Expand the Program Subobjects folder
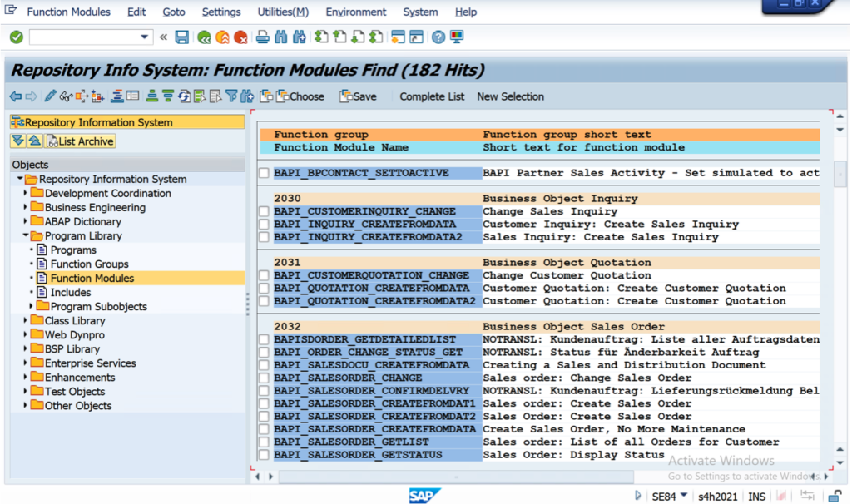The width and height of the screenshot is (852, 504). pos(31,306)
